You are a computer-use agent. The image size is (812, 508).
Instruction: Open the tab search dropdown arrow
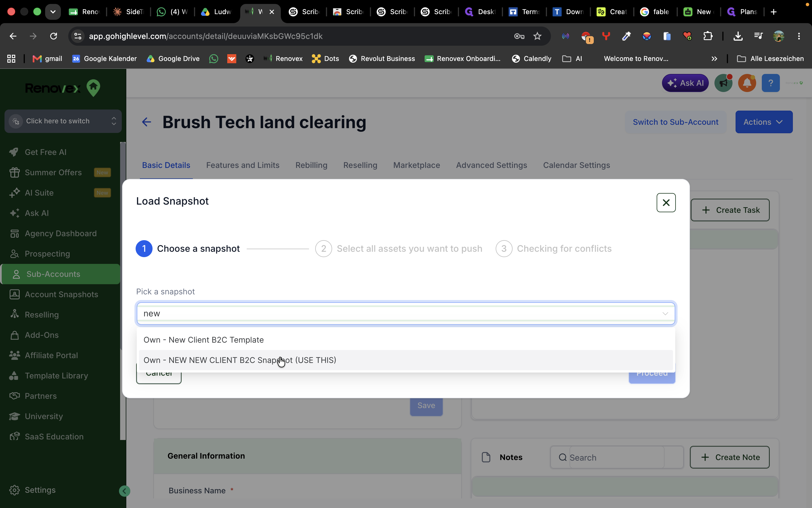click(53, 12)
